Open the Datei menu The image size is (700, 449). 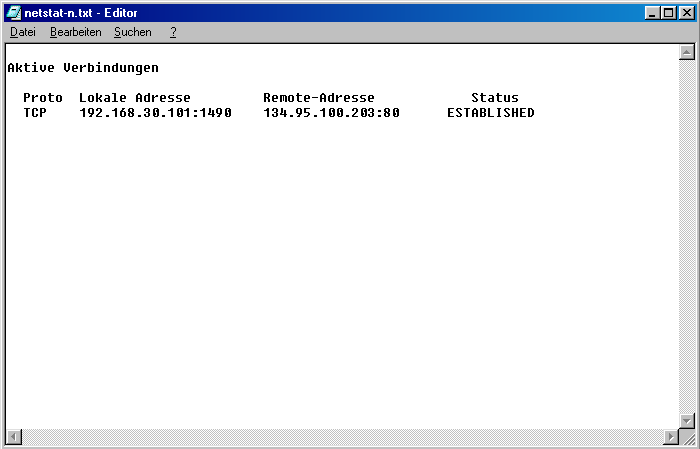click(x=22, y=32)
